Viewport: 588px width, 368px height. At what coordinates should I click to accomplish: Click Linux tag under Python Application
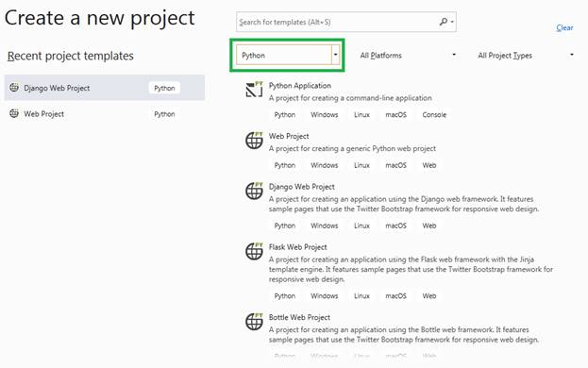click(361, 115)
